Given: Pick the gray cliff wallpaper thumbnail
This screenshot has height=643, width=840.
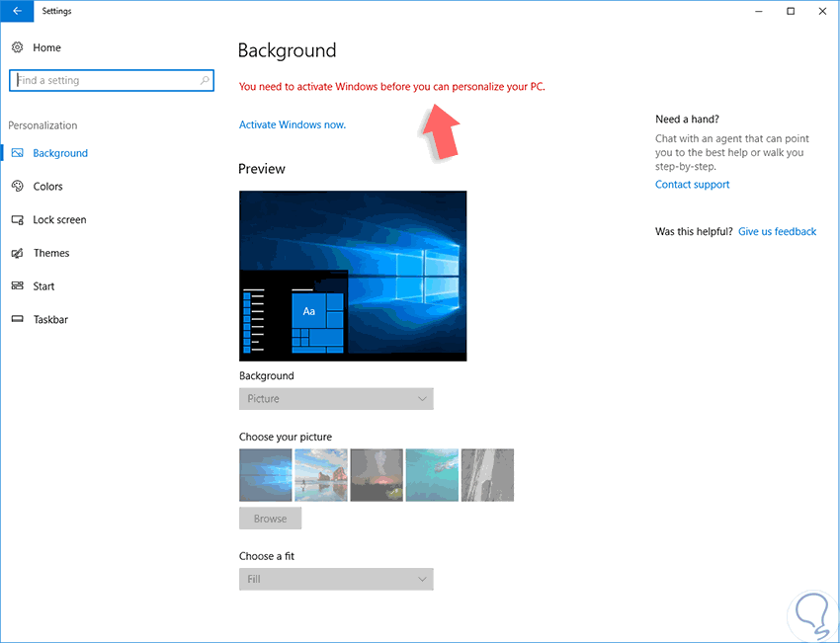Looking at the screenshot, I should click(487, 475).
